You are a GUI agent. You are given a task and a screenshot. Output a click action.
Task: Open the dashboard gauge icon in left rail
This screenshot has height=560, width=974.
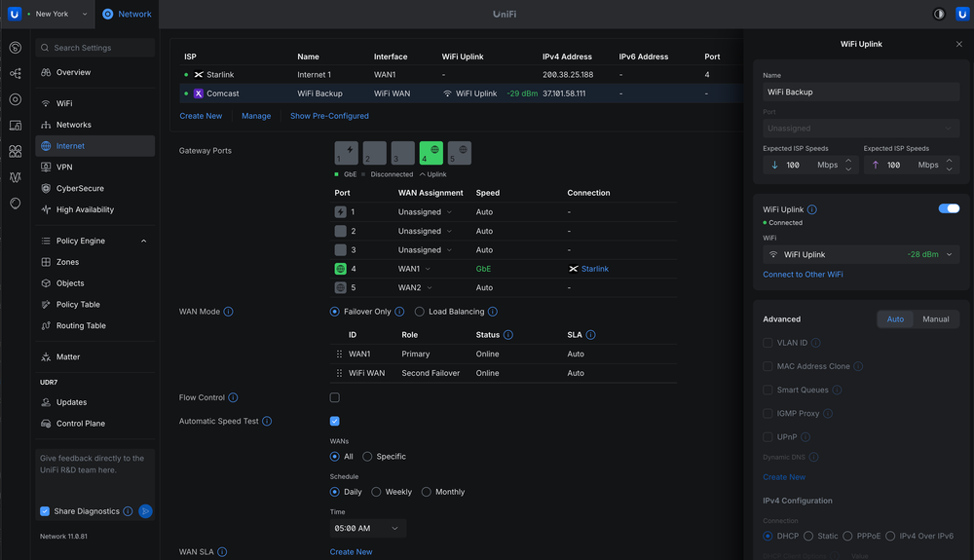coord(16,48)
